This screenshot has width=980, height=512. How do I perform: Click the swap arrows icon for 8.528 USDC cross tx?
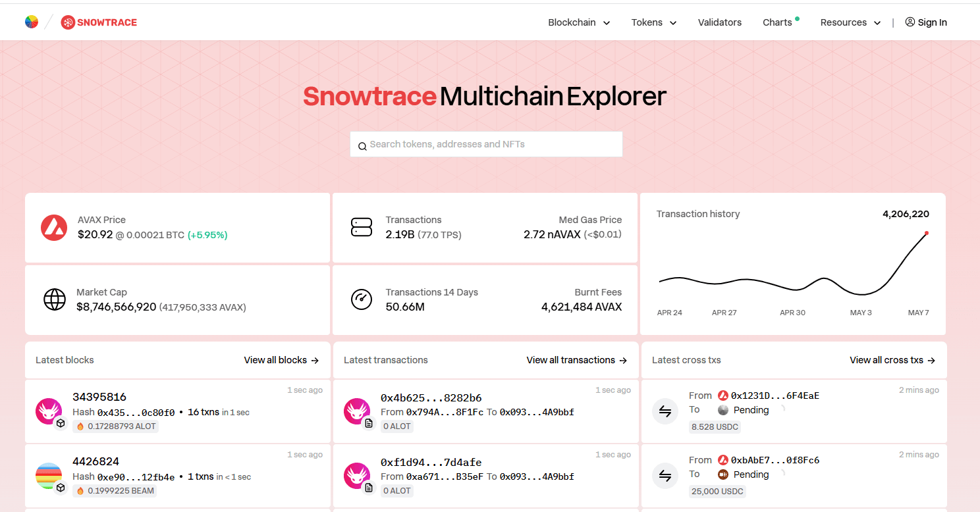[x=665, y=411]
